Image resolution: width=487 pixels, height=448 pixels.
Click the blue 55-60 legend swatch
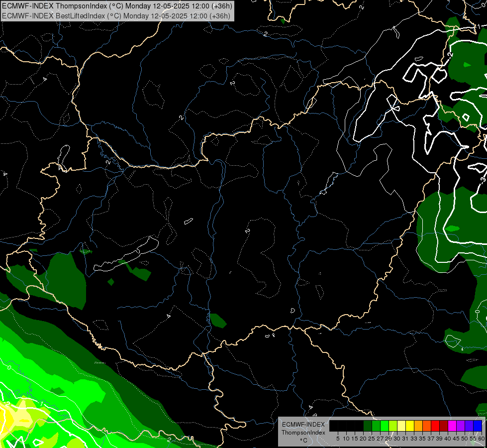[x=478, y=426]
